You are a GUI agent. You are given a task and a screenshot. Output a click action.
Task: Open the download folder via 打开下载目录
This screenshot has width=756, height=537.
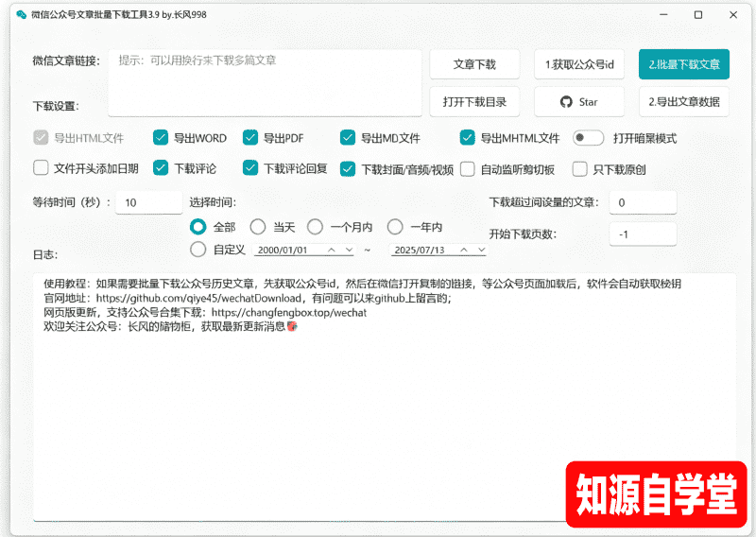(x=474, y=102)
